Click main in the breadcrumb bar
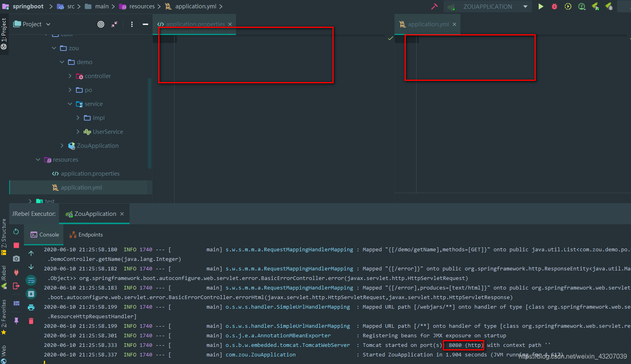This screenshot has height=364, width=631. tap(102, 6)
